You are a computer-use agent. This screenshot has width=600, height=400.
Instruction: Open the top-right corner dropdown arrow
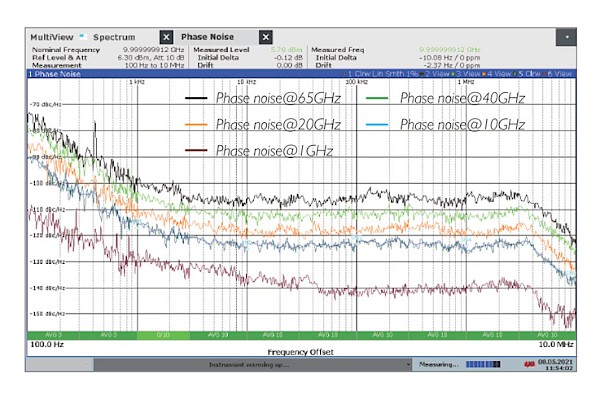tap(568, 36)
